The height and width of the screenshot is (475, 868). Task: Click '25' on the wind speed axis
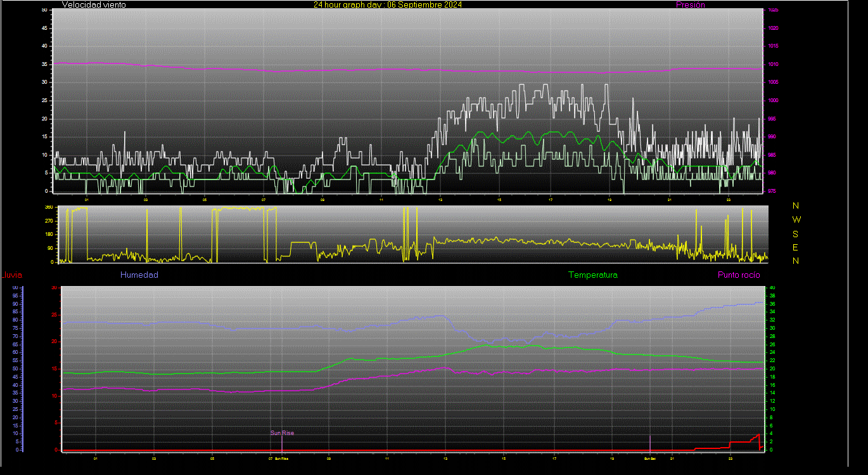point(44,100)
